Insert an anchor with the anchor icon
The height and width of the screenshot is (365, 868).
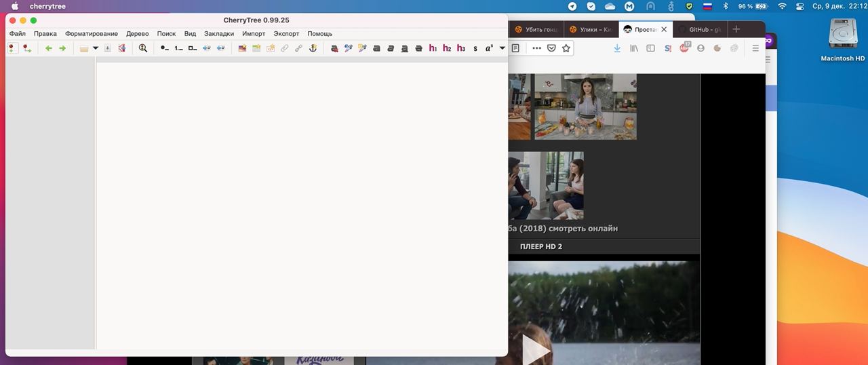[x=313, y=48]
